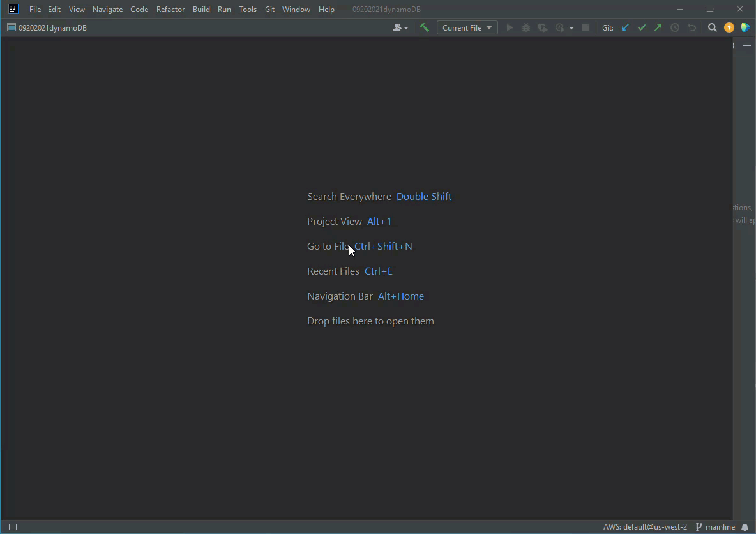
Task: Click AWS default@us-west-2 connection settings
Action: [x=645, y=527]
